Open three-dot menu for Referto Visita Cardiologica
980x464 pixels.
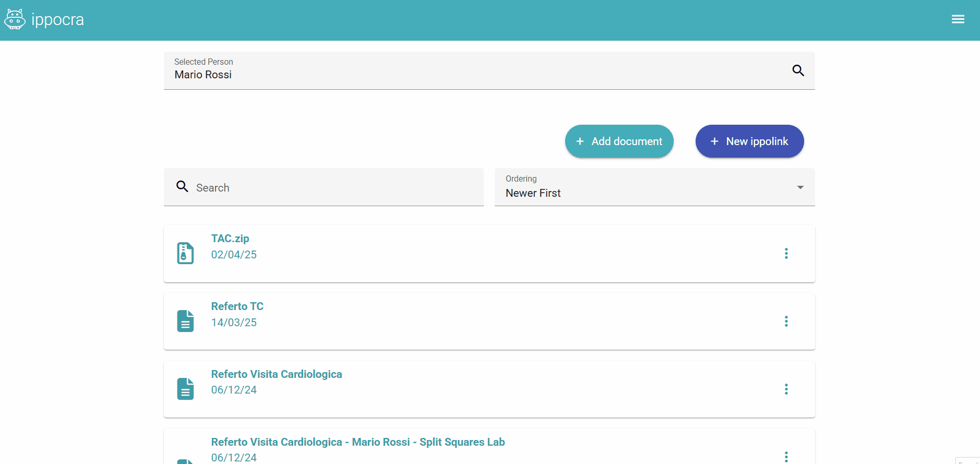point(786,389)
